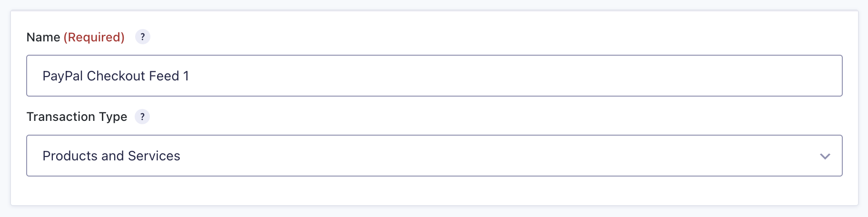Click into the Name input field
The image size is (868, 217).
[x=434, y=76]
